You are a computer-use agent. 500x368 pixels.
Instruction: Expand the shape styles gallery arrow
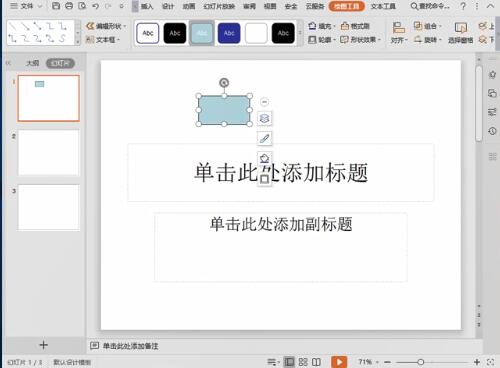300,33
